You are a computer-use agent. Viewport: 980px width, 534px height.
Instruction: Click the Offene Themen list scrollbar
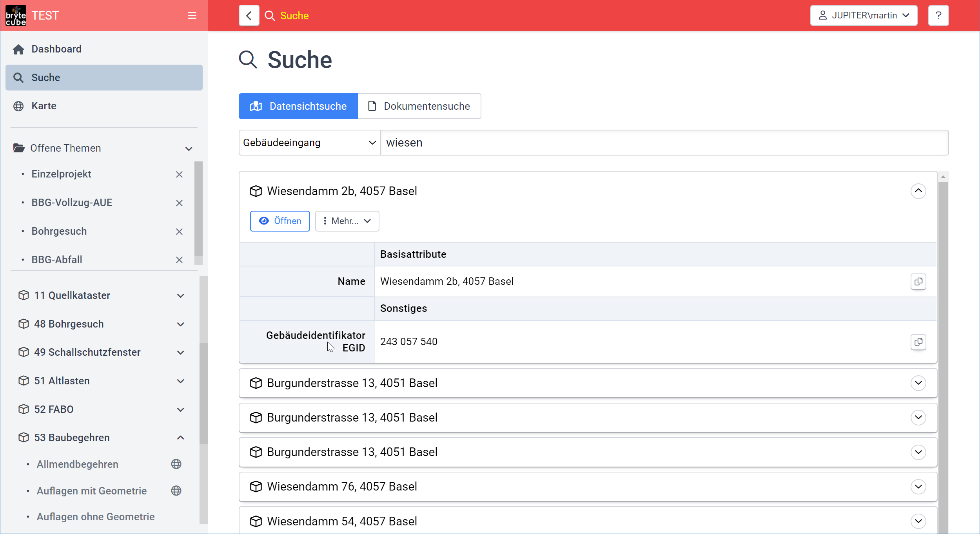(198, 209)
